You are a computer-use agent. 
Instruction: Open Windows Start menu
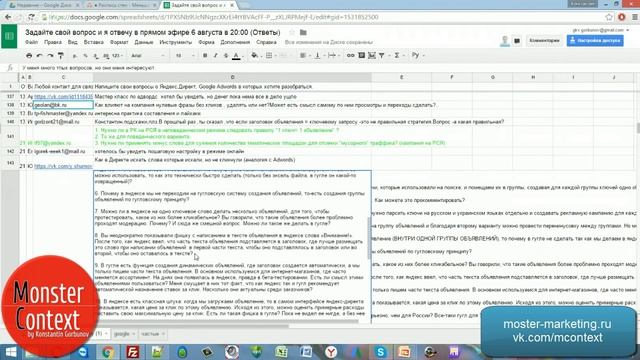click(10, 352)
